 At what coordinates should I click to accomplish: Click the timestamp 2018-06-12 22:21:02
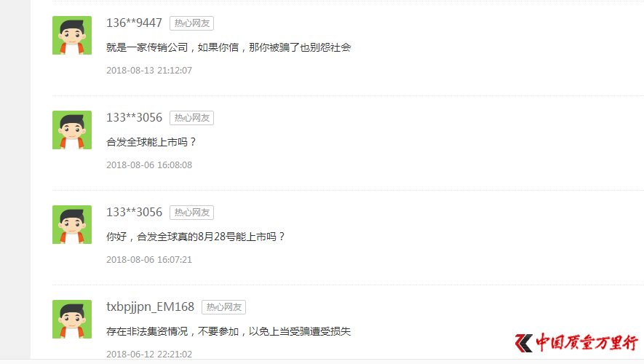(149, 354)
